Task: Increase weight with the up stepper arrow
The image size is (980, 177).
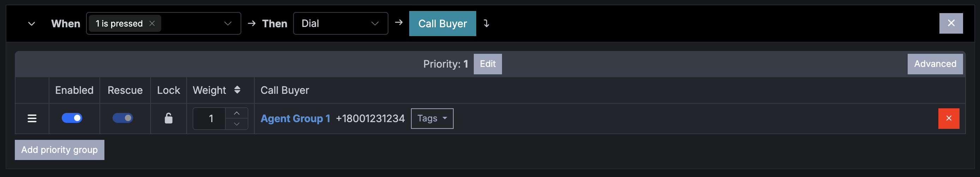Action: [x=237, y=113]
